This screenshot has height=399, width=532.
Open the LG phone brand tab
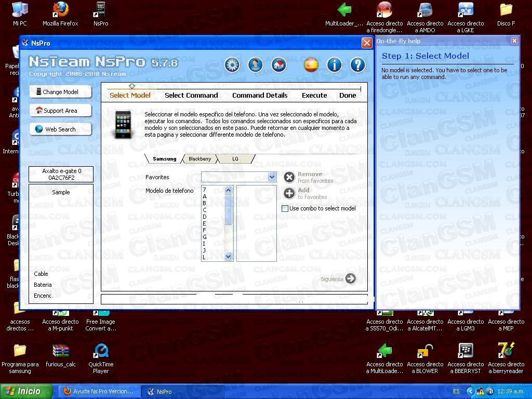235,158
